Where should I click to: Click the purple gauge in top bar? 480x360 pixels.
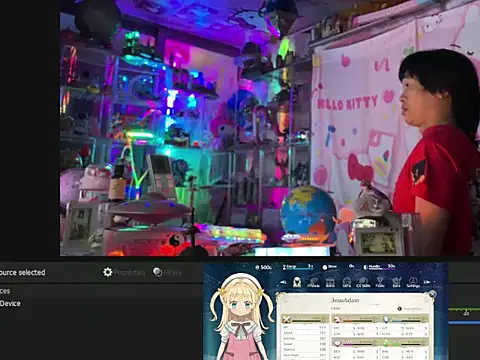click(379, 267)
